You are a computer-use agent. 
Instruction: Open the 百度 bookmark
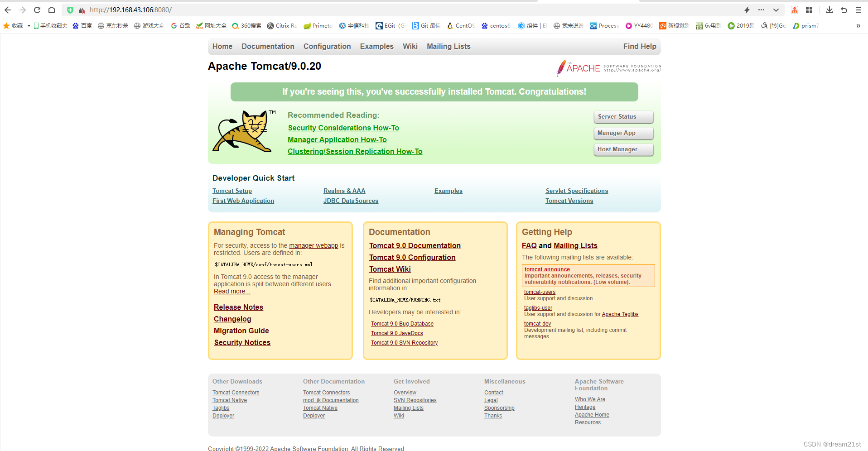pyautogui.click(x=82, y=26)
